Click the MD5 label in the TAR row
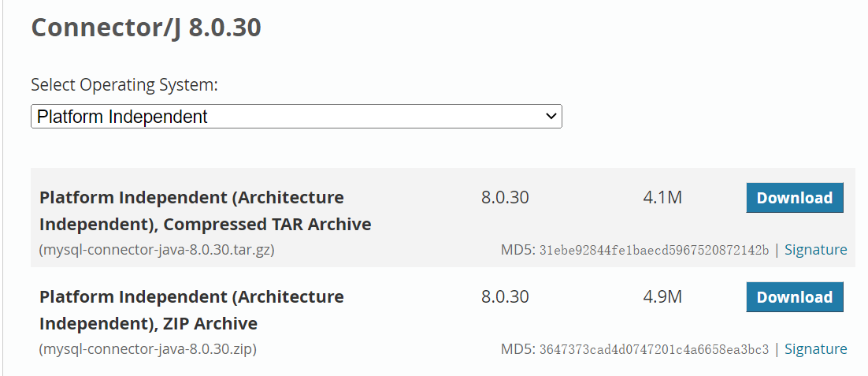Image resolution: width=868 pixels, height=376 pixels. (x=517, y=251)
